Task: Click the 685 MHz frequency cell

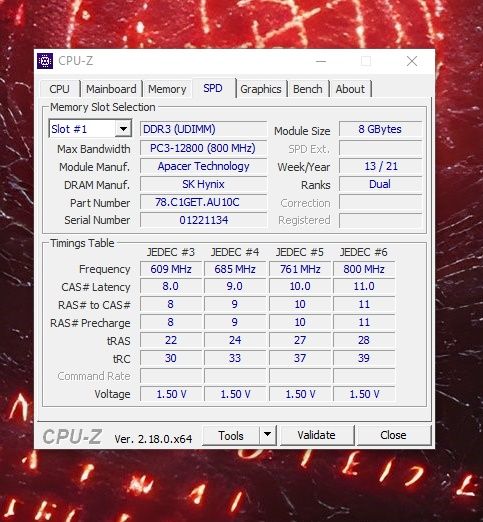Action: point(235,269)
